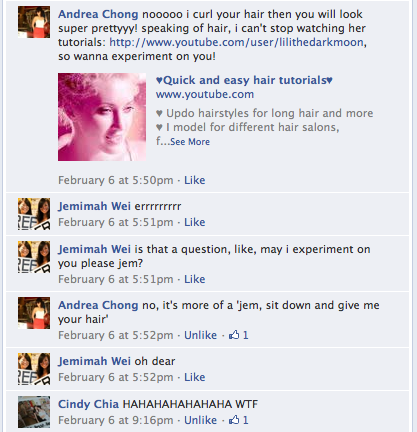
Task: Click Andrea Chong's avatar on the top comment
Action: pyautogui.click(x=34, y=22)
